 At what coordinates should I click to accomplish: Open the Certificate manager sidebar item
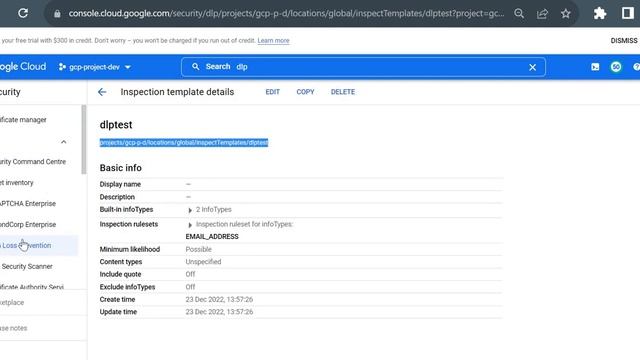[23, 120]
